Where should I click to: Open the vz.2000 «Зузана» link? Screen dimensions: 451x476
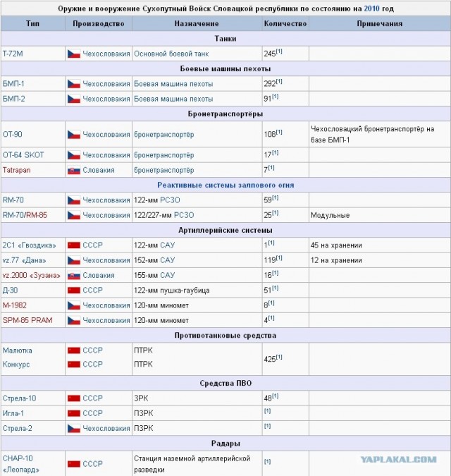tap(32, 275)
